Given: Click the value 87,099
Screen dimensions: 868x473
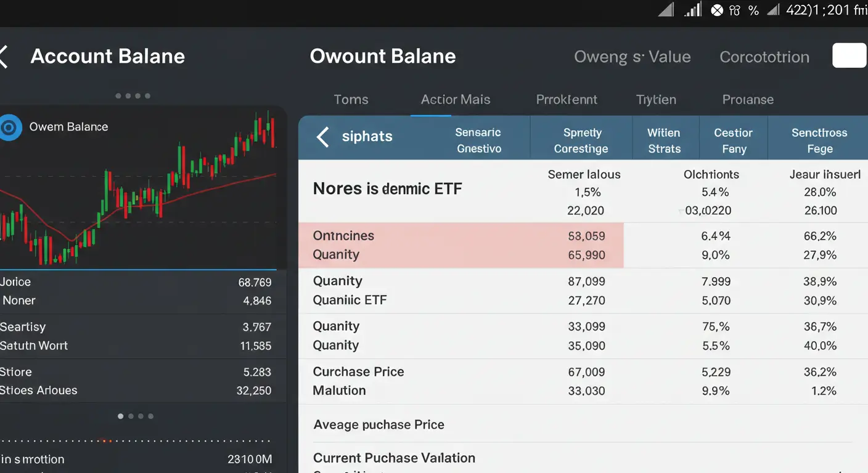Looking at the screenshot, I should pyautogui.click(x=586, y=281).
